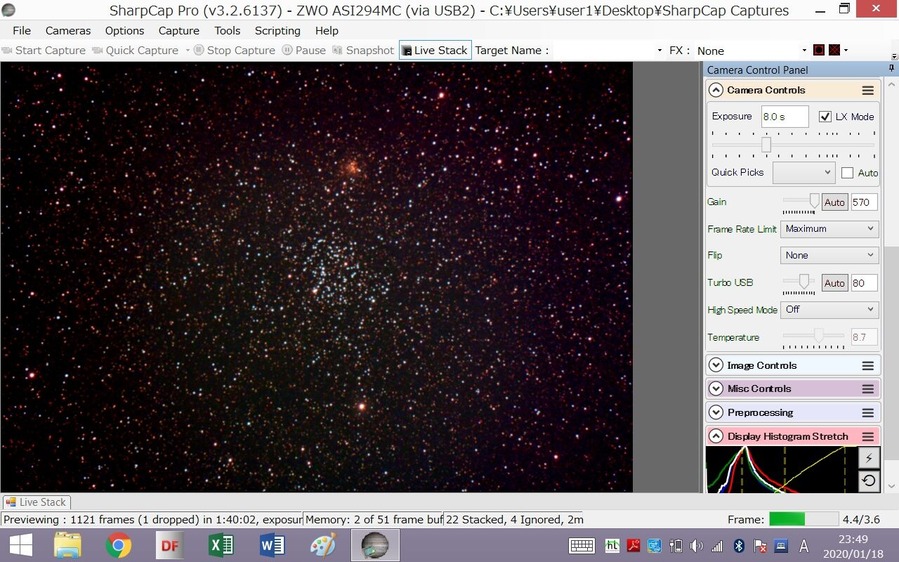This screenshot has width=899, height=562.
Task: Open the Camera Controls section menu
Action: click(868, 91)
